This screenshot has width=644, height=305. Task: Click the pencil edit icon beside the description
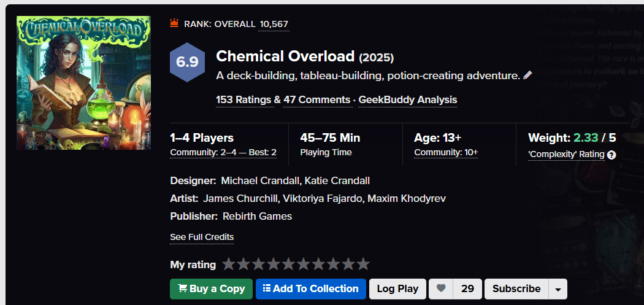point(527,75)
